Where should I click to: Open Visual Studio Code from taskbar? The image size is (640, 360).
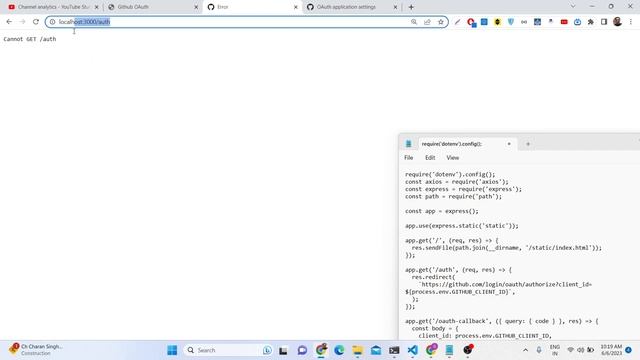(413, 350)
